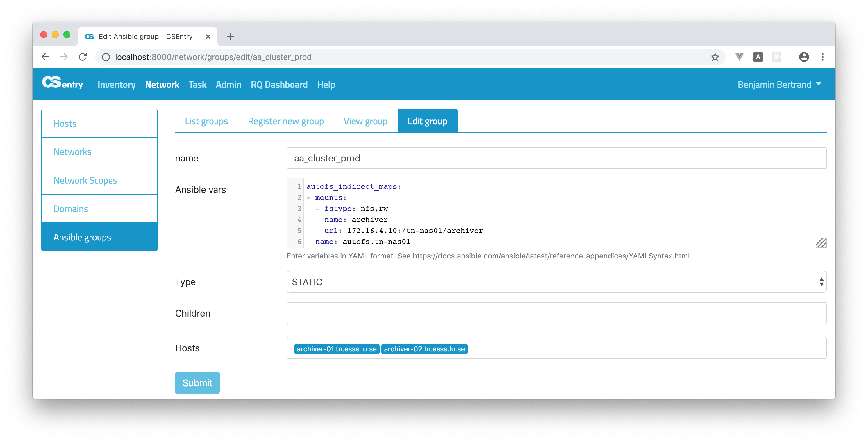Click the Submit button
Screen dimensions: 868x442
click(197, 382)
